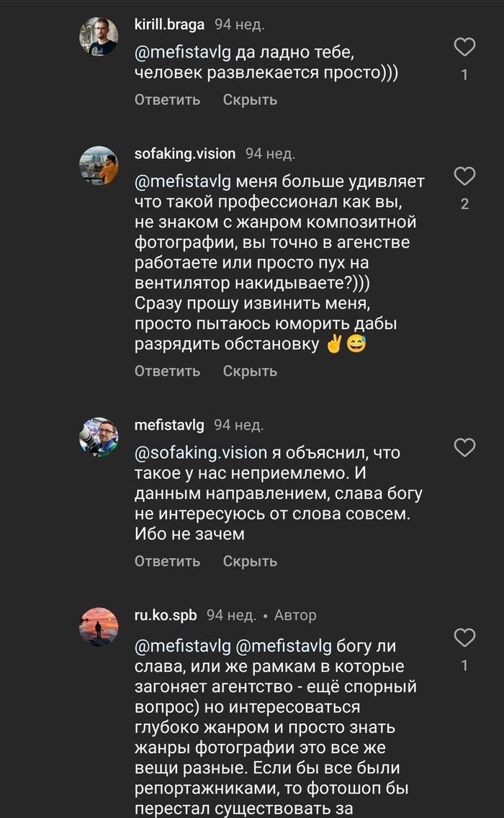Like sofaking.vision's comment with the heart
This screenshot has height=818, width=504.
tap(464, 176)
